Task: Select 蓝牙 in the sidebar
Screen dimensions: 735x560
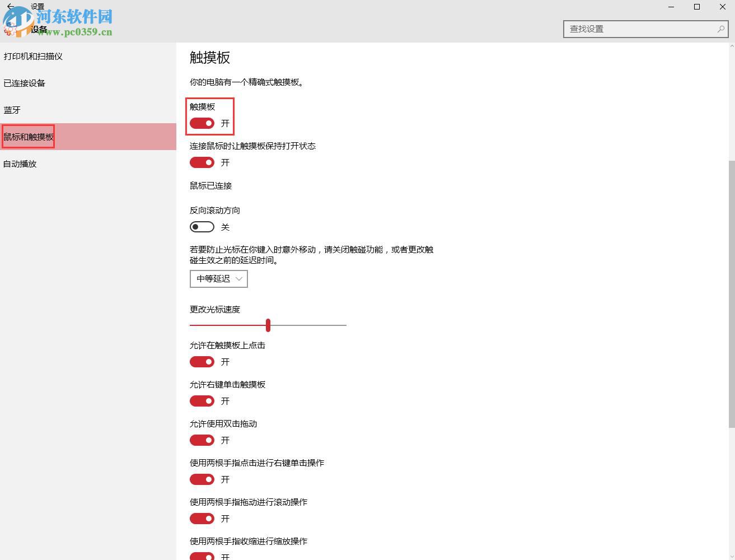Action: [x=12, y=110]
